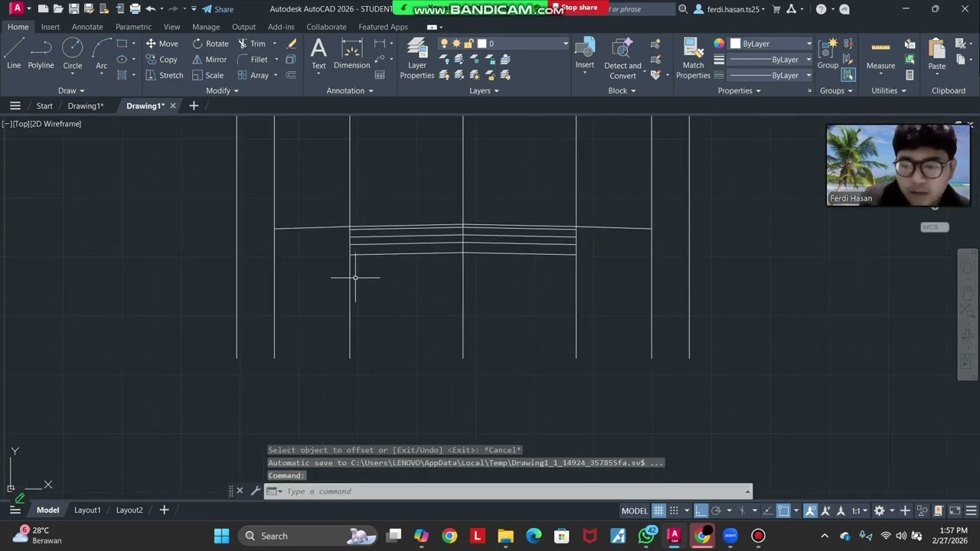Viewport: 980px width, 551px height.
Task: Activate the Move command
Action: (162, 44)
